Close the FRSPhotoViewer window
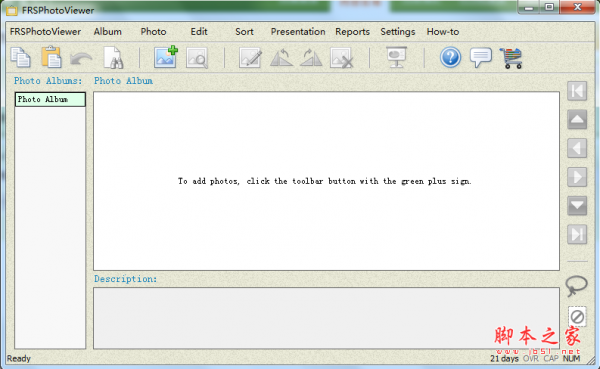Screen dimensions: 600x369 coord(577,7)
